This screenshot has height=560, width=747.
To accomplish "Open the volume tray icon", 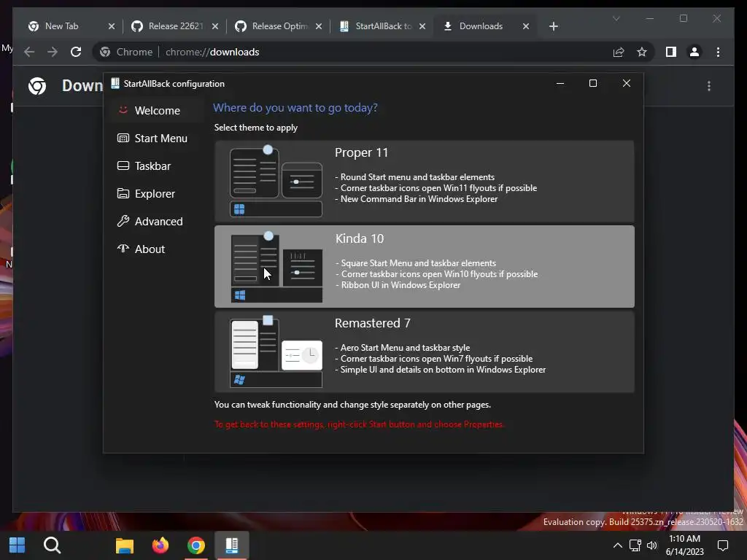I will (x=651, y=545).
